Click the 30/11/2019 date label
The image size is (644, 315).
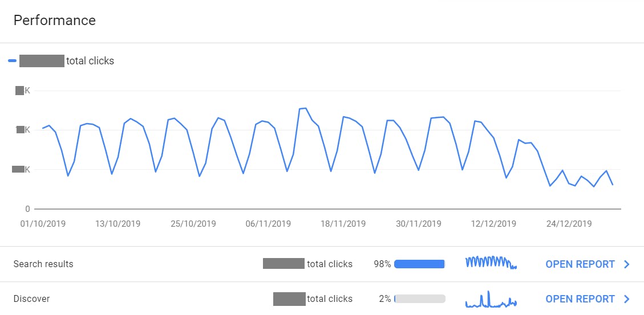point(419,224)
